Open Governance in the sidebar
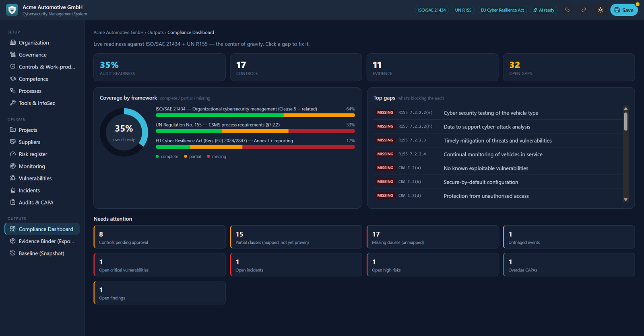 pos(42,55)
